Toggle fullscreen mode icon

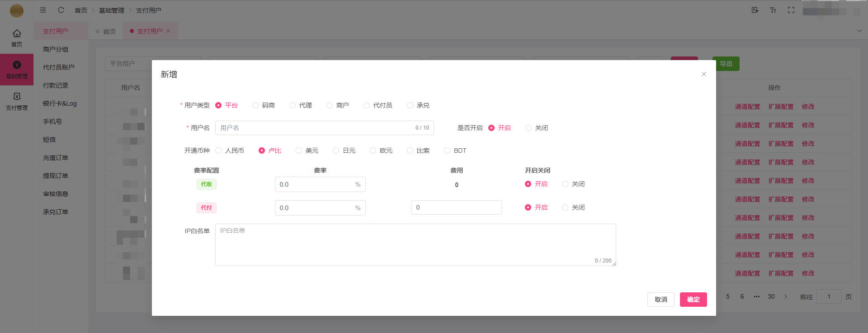791,10
